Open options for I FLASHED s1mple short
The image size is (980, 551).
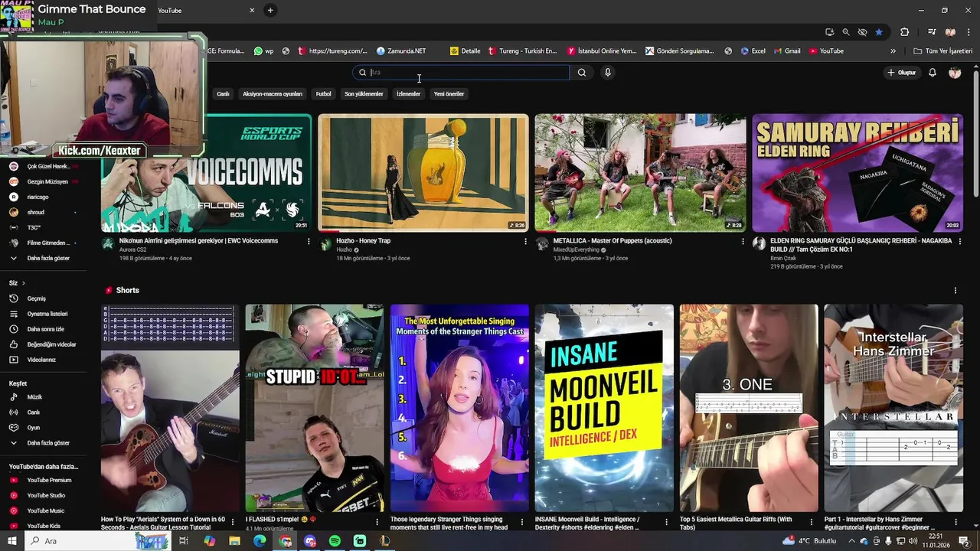point(377,522)
